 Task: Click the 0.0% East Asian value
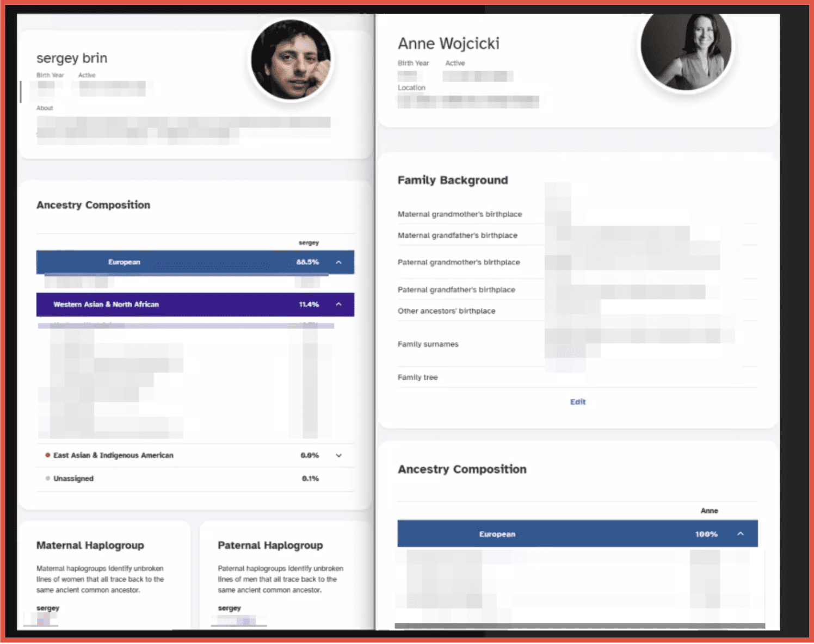pyautogui.click(x=310, y=456)
